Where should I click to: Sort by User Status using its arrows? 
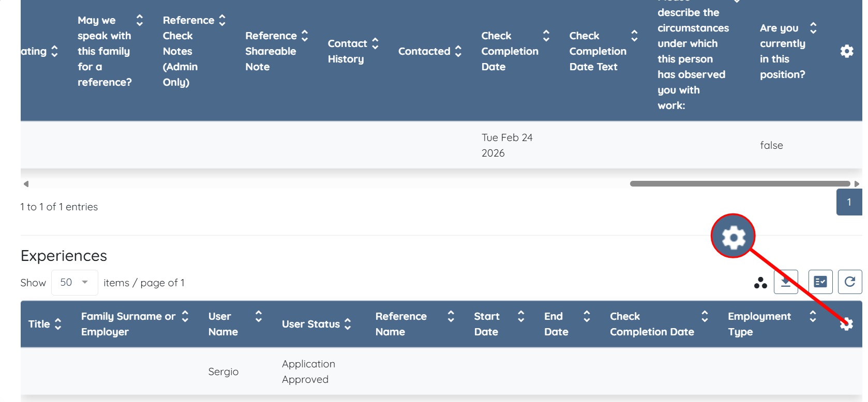click(x=348, y=324)
